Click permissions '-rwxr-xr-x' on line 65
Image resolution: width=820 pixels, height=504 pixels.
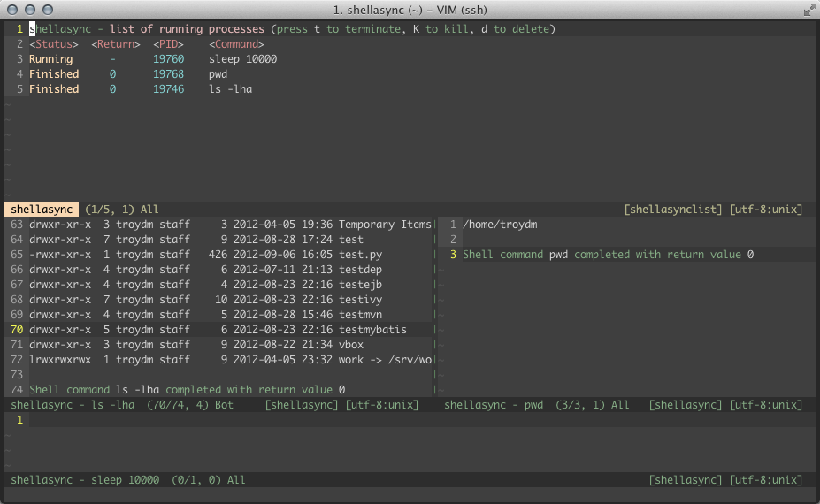[x=60, y=255]
